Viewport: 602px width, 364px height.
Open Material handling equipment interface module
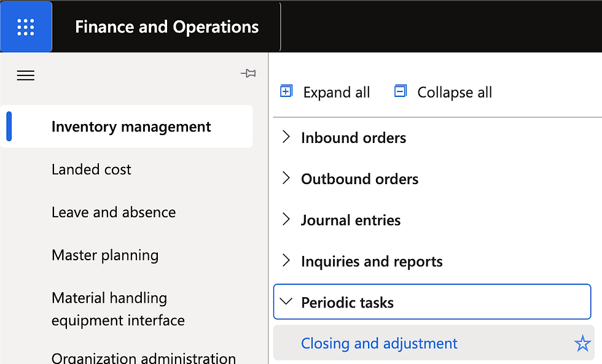tap(118, 309)
